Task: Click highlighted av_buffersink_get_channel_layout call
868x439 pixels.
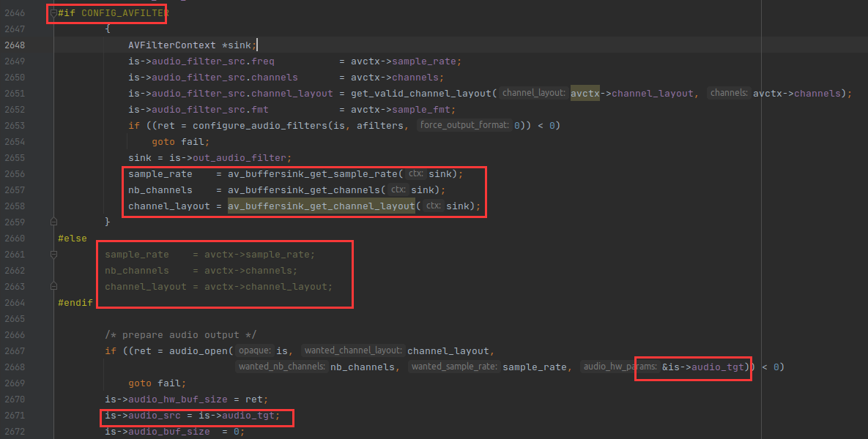Action: (322, 206)
